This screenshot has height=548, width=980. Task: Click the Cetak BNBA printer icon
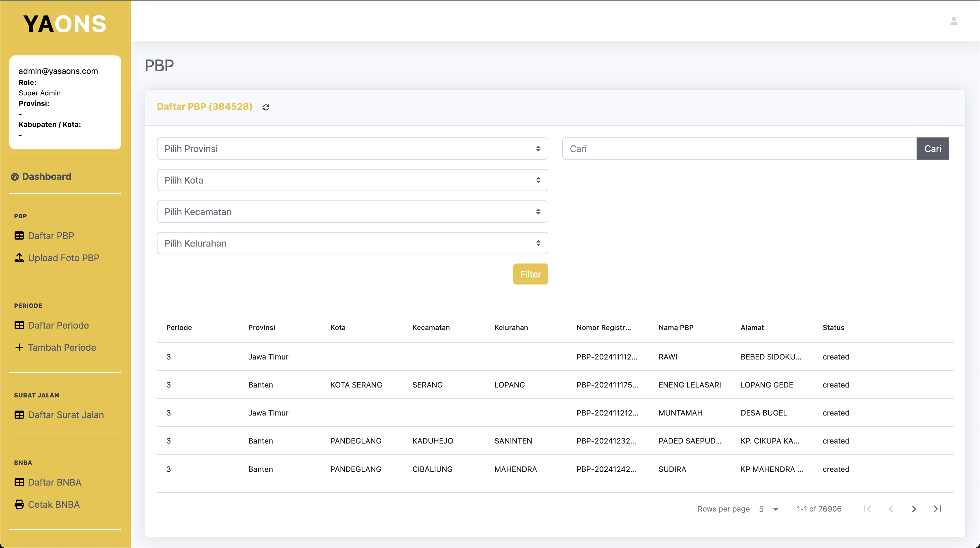19,504
